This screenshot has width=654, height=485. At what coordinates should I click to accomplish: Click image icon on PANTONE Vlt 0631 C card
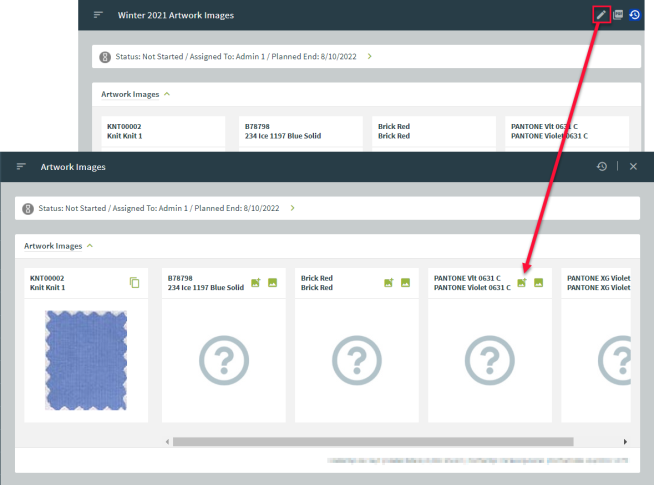[538, 283]
